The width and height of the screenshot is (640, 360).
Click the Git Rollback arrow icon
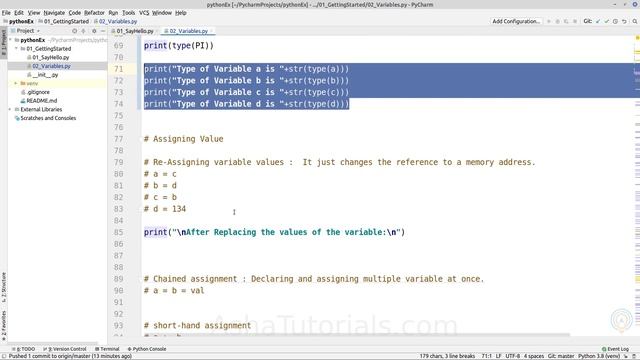624,21
